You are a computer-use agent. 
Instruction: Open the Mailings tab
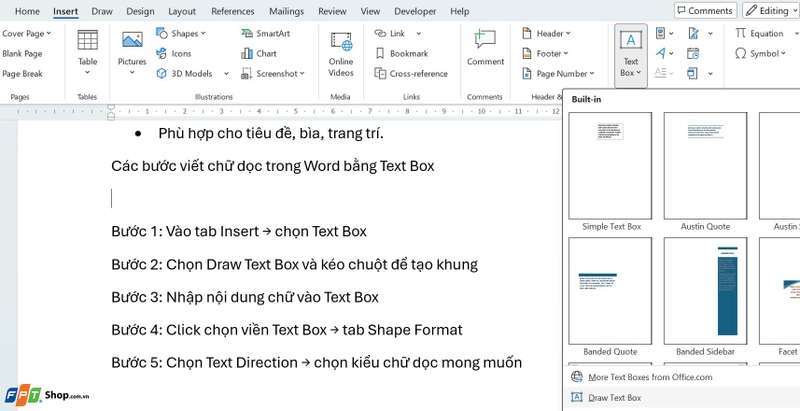click(x=286, y=11)
